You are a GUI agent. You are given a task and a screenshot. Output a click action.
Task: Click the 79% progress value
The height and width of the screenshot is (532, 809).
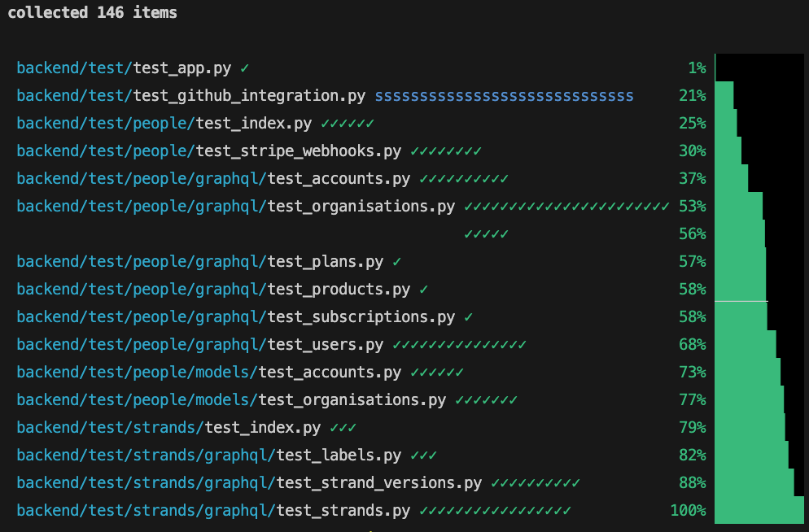coord(693,428)
